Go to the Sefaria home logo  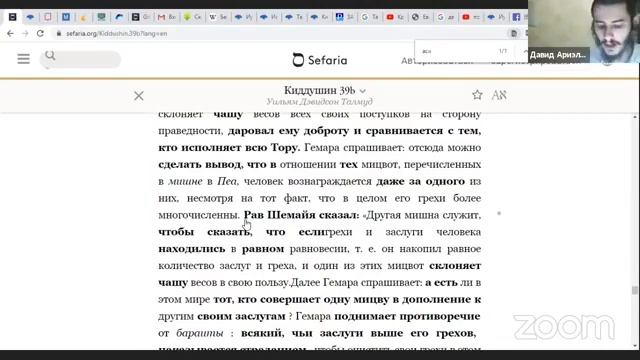coord(320,60)
